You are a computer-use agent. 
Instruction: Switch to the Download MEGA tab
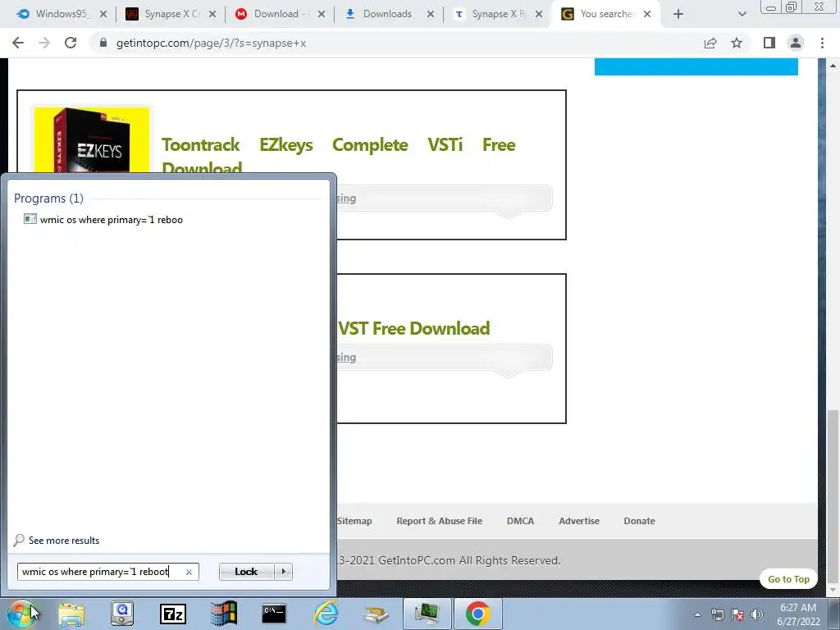pos(280,14)
